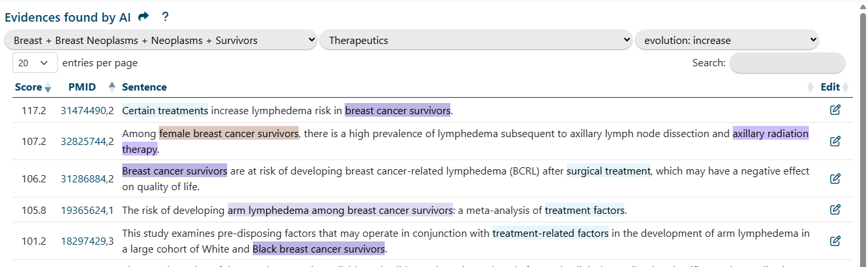Open PMID link 32825744

[x=83, y=142]
